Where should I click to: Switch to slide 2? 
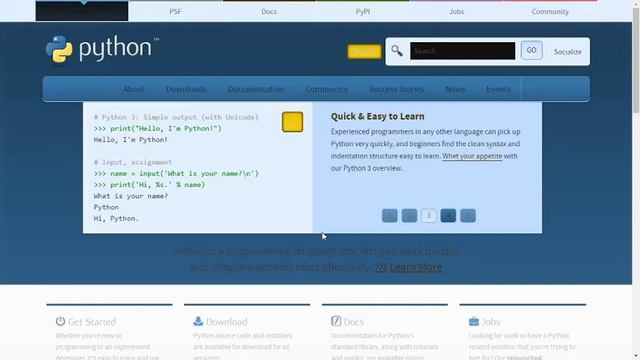(x=409, y=216)
